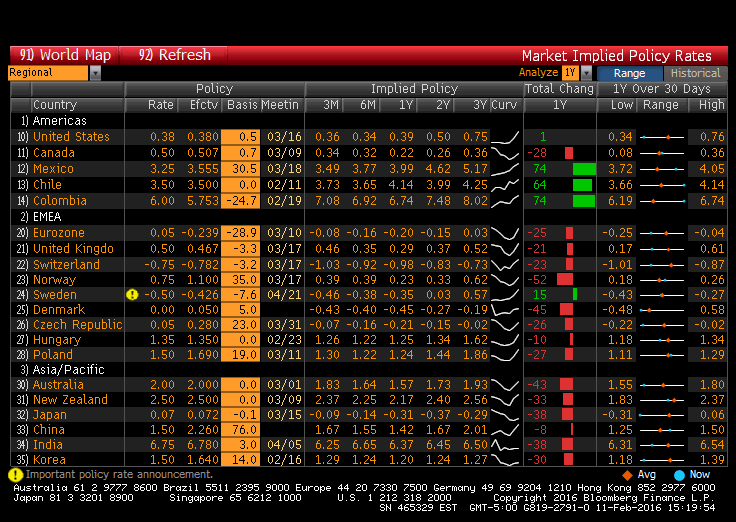Click Switzerland's -1.01 low value
Screen dimensions: 736x522
[x=617, y=265]
